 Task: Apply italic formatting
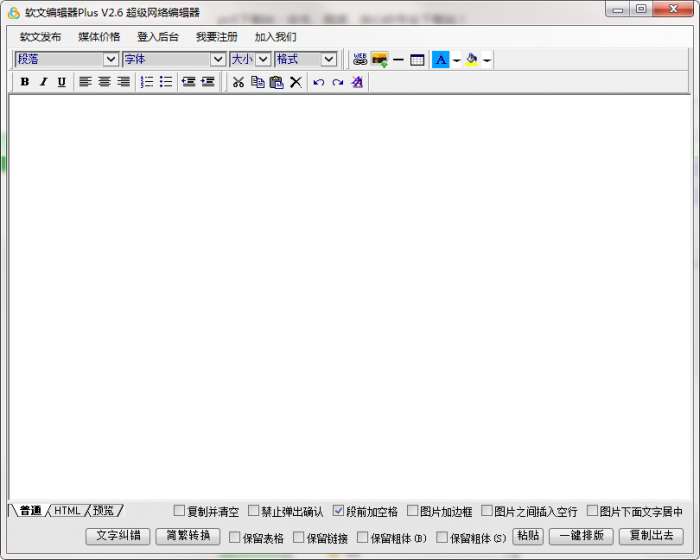(43, 82)
